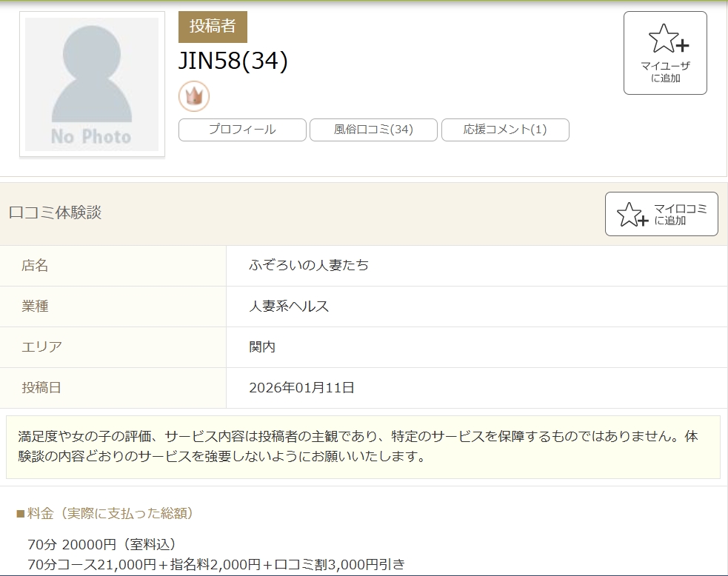Click the 70分 20000円 price line

pos(101,545)
